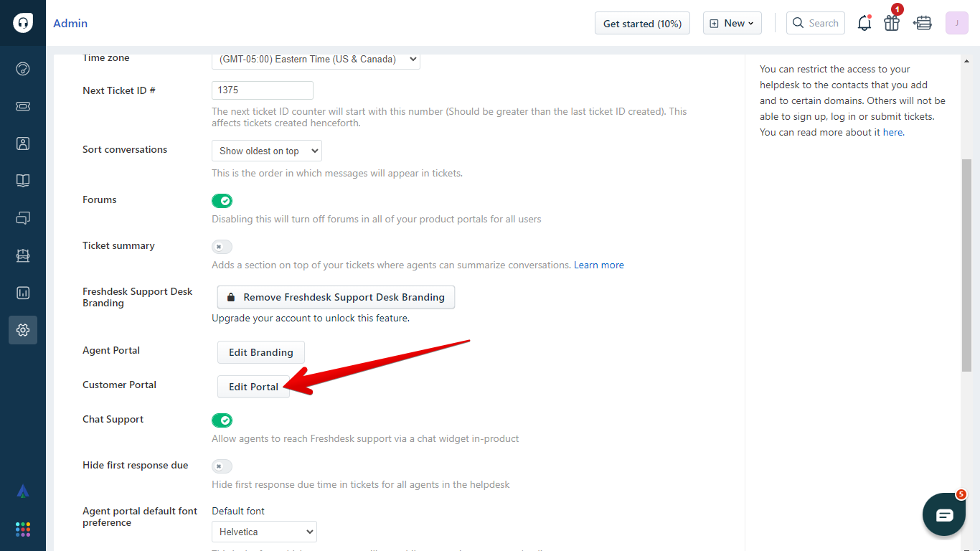
Task: Open the Dashboard gauge icon in sidebar
Action: pyautogui.click(x=23, y=69)
